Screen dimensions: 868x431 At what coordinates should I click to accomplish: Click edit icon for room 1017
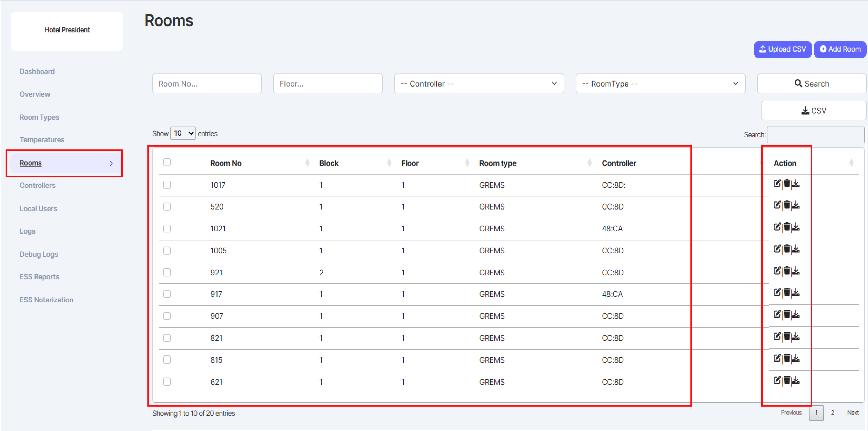click(777, 183)
